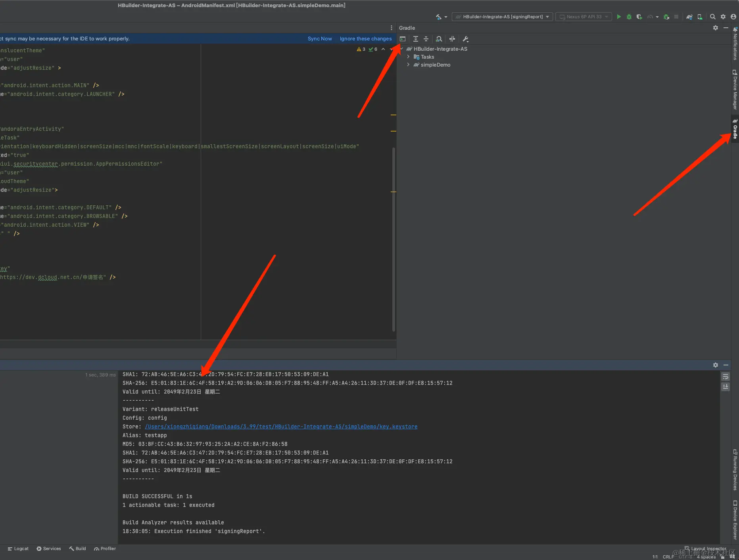The width and height of the screenshot is (739, 560).
Task: Toggle soft-wrap in Run console
Action: pos(726,377)
